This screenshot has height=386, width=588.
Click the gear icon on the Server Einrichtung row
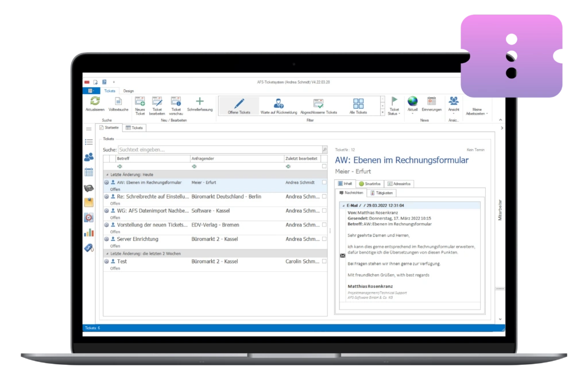106,239
